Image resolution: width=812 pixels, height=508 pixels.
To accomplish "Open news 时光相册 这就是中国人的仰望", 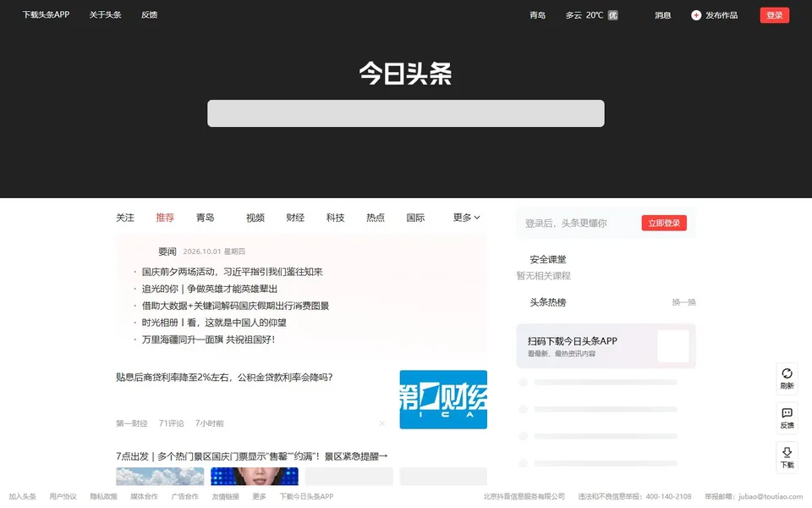I will tap(214, 323).
